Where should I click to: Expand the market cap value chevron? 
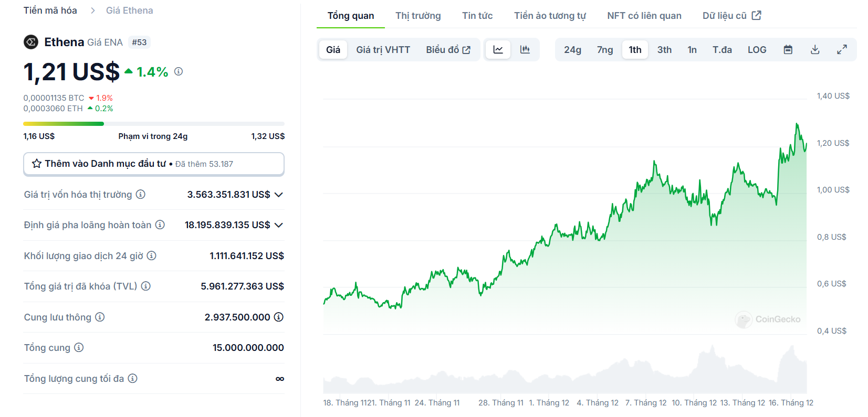pyautogui.click(x=279, y=195)
